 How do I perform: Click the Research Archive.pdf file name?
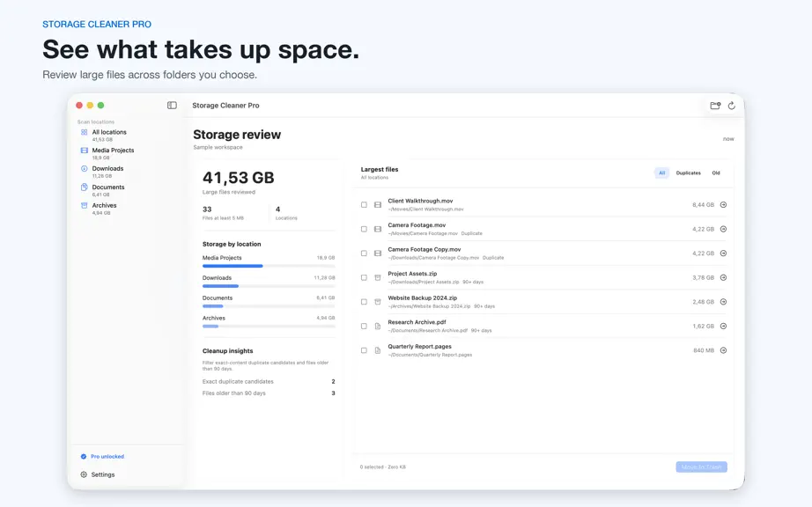[x=417, y=322]
